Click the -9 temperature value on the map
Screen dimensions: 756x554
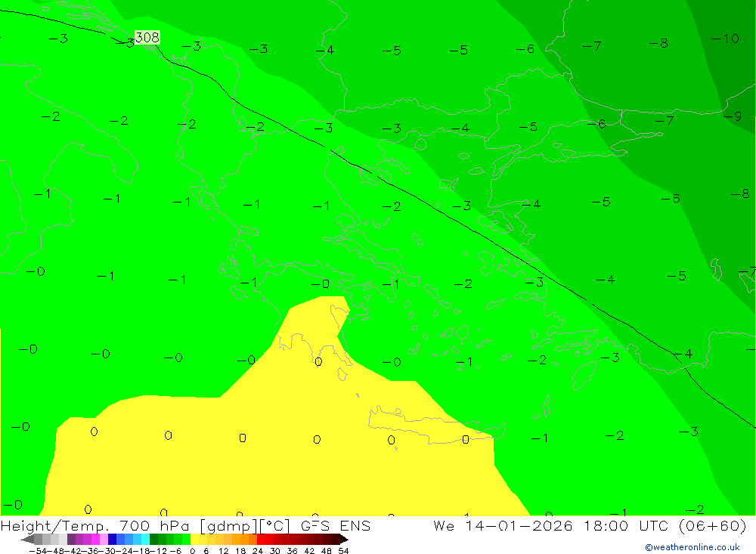click(x=733, y=116)
